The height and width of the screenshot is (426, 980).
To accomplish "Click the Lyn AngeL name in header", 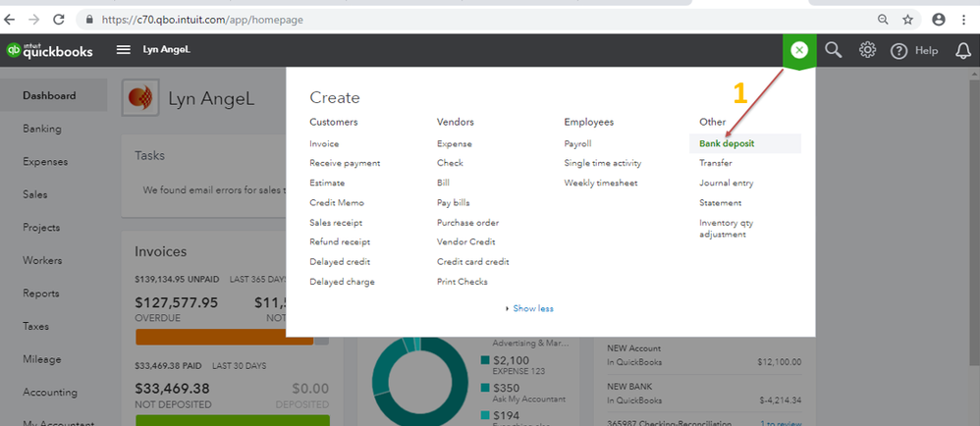I will [166, 50].
